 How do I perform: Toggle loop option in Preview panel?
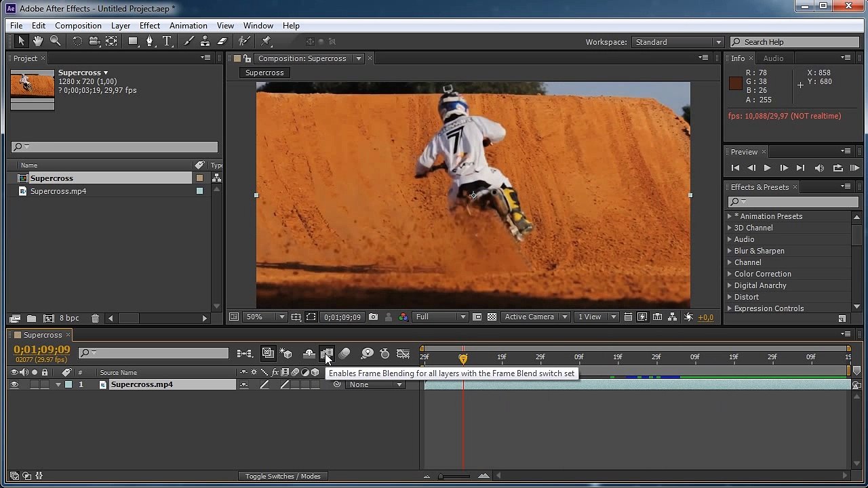(837, 168)
